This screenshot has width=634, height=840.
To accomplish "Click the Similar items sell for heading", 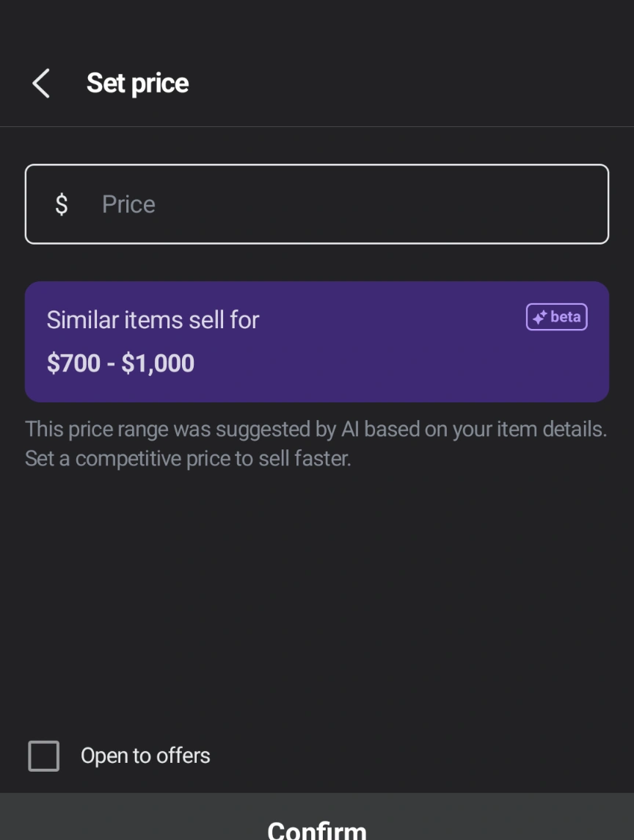I will [153, 320].
